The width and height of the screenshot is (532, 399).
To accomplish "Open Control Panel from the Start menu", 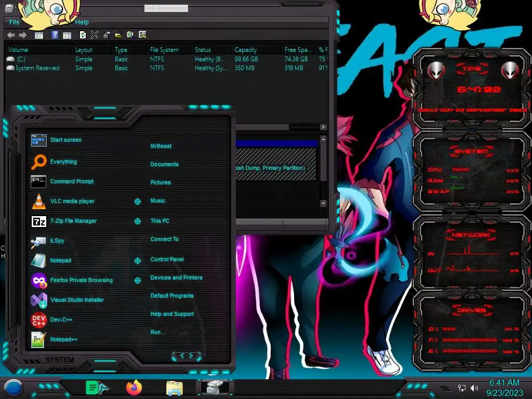I will point(167,259).
